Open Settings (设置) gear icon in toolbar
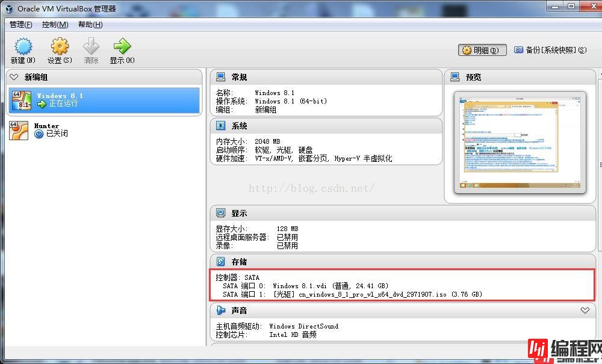This screenshot has height=364, width=602. tap(60, 47)
